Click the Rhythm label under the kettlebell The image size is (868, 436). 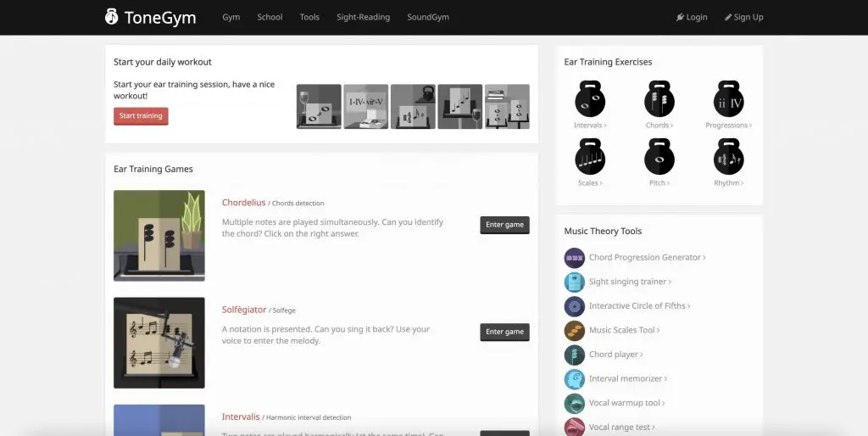(728, 183)
